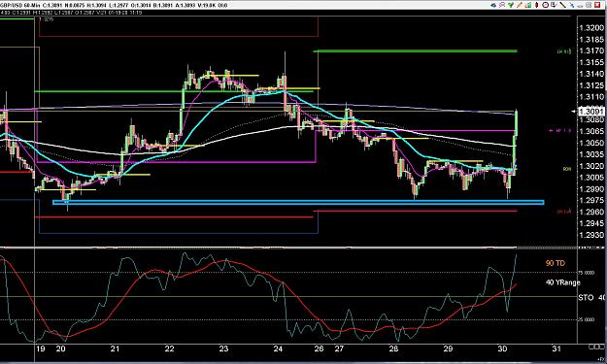The width and height of the screenshot is (607, 364).
Task: Click the second status line showing 01-19-20 time
Action: (x=71, y=13)
